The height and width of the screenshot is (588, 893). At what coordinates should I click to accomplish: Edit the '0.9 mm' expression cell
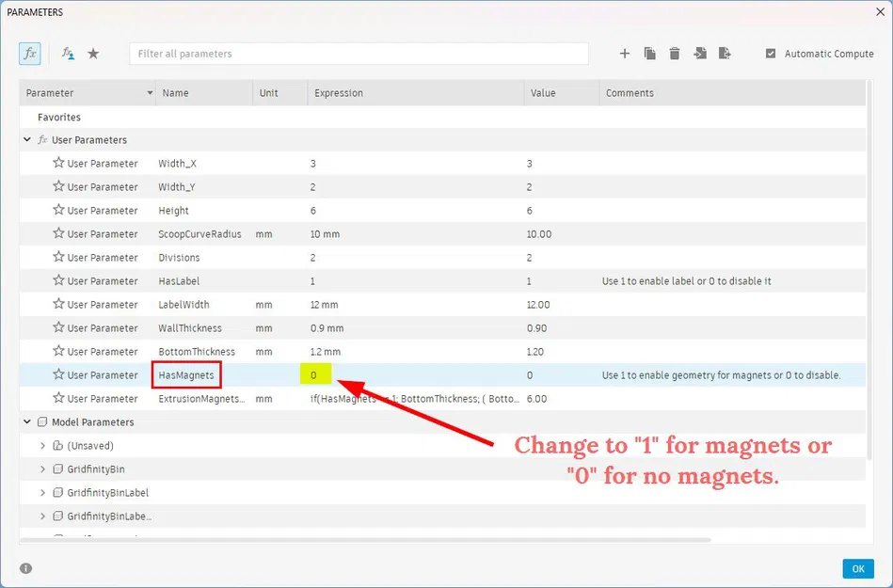(327, 328)
